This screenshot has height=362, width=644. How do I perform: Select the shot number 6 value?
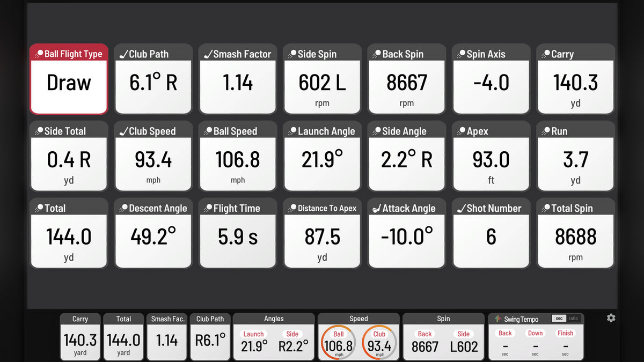491,237
